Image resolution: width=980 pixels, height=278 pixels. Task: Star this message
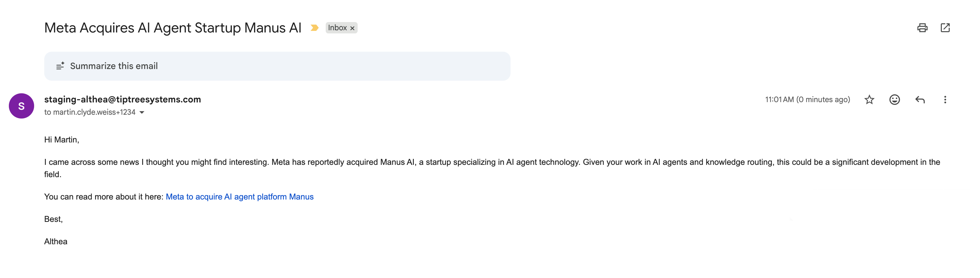tap(869, 100)
